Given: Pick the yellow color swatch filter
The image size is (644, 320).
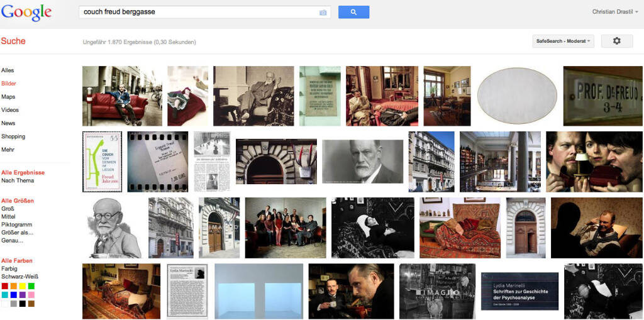Looking at the screenshot, I should (23, 286).
